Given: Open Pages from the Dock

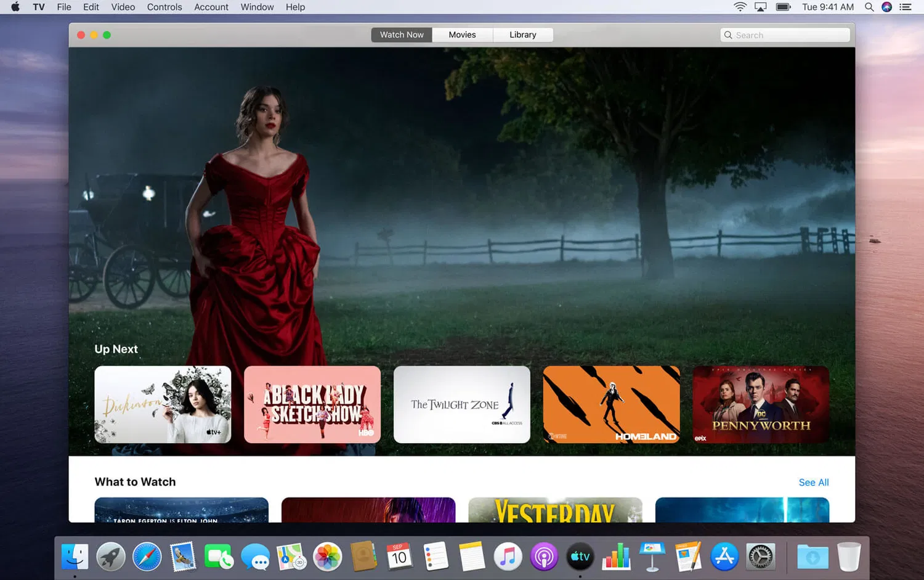Looking at the screenshot, I should [x=688, y=557].
